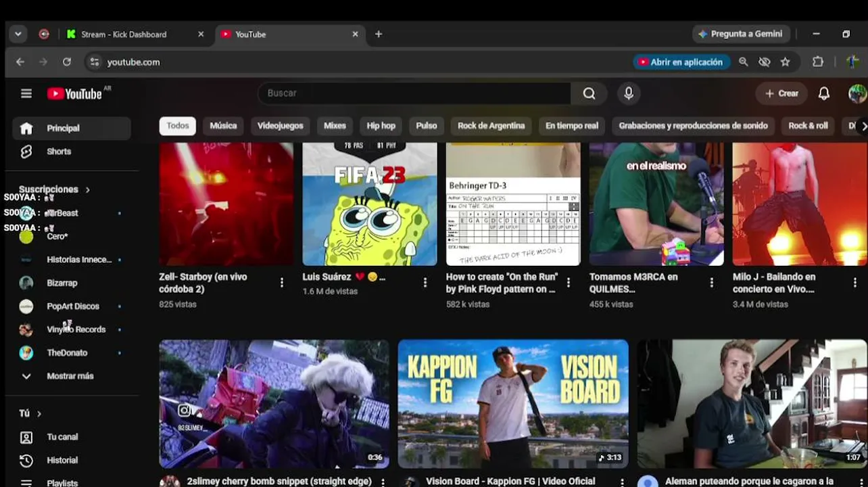The width and height of the screenshot is (868, 487).
Task: Play the FIFA 23 SpongeBob thumbnail video
Action: pyautogui.click(x=370, y=204)
